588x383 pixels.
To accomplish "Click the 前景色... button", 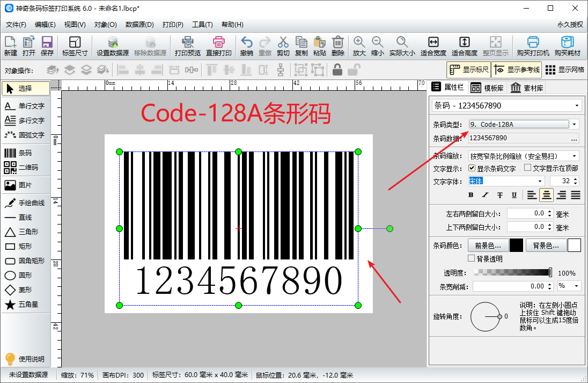I will (488, 245).
